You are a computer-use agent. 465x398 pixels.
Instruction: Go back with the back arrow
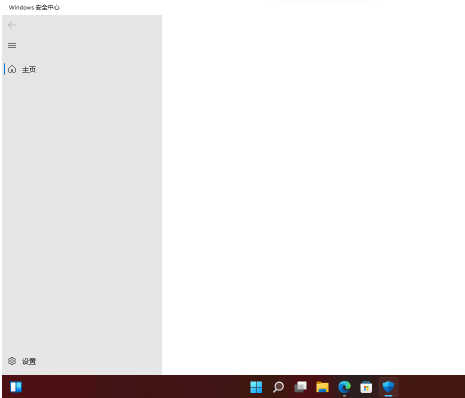tap(12, 25)
